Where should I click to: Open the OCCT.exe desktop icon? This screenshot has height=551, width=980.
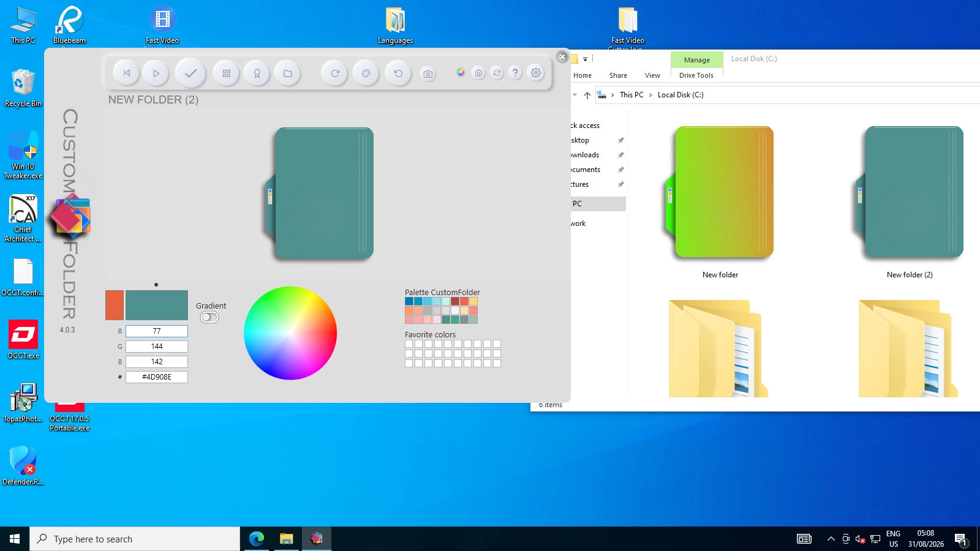coord(23,339)
